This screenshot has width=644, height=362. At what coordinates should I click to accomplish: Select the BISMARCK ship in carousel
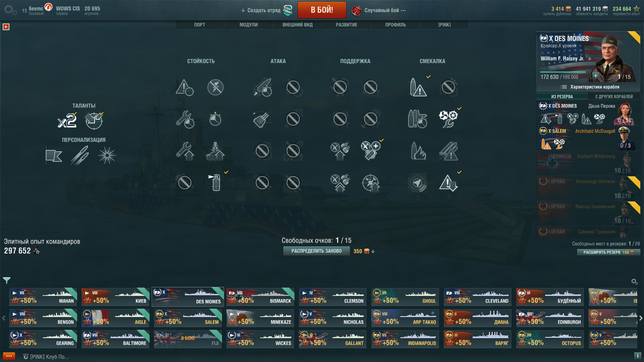[x=260, y=297]
